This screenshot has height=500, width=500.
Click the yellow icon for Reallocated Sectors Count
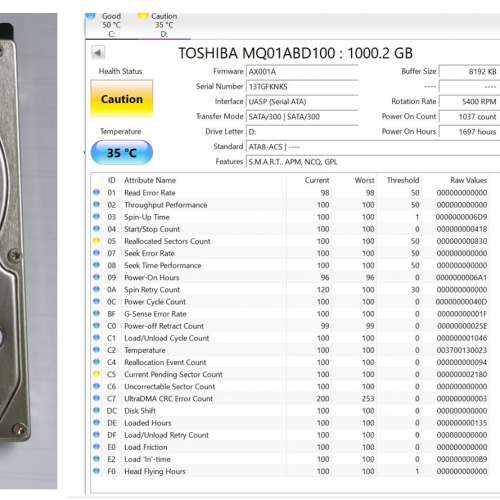tap(97, 241)
